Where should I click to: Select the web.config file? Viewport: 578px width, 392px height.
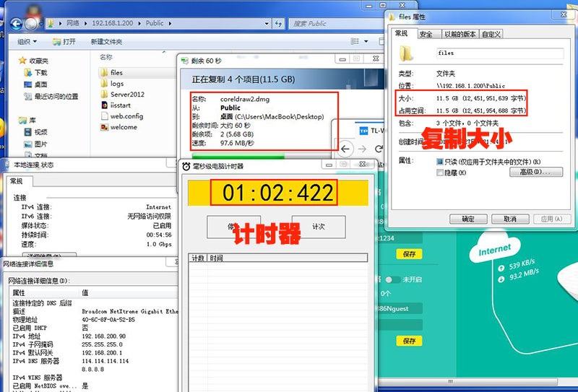121,116
